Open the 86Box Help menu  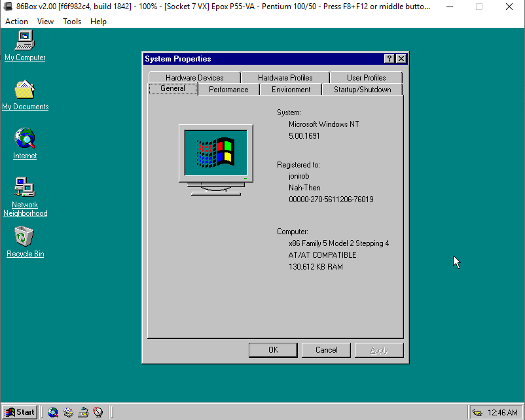[x=98, y=22]
